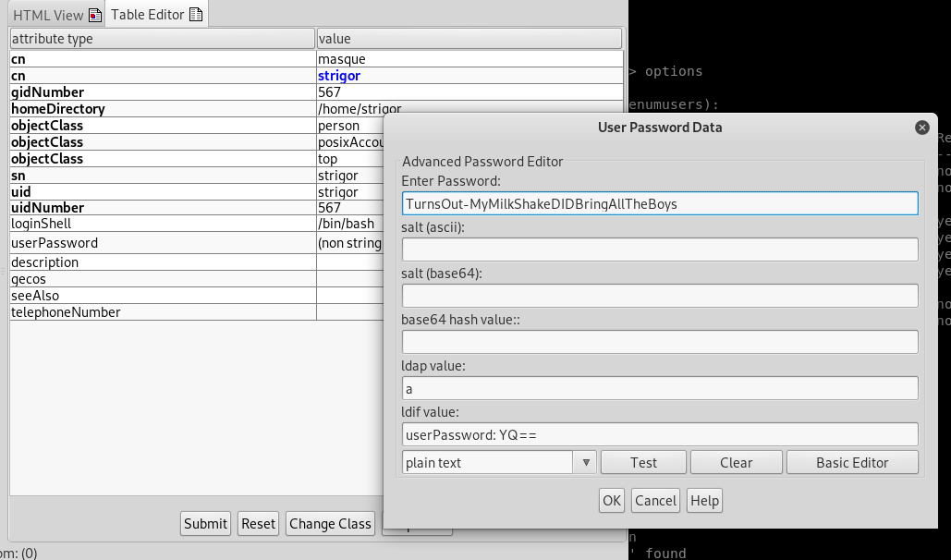Submit the attribute table changes
The width and height of the screenshot is (951, 560).
205,523
